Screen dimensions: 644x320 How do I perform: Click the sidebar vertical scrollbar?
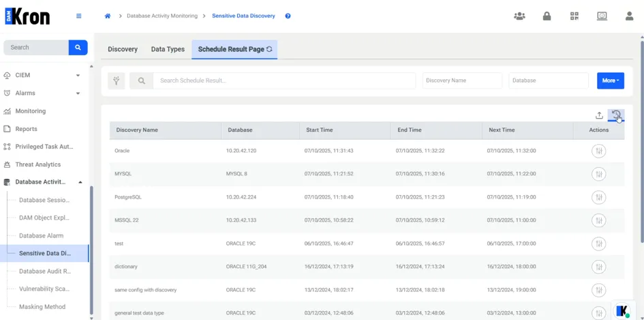coord(91,250)
